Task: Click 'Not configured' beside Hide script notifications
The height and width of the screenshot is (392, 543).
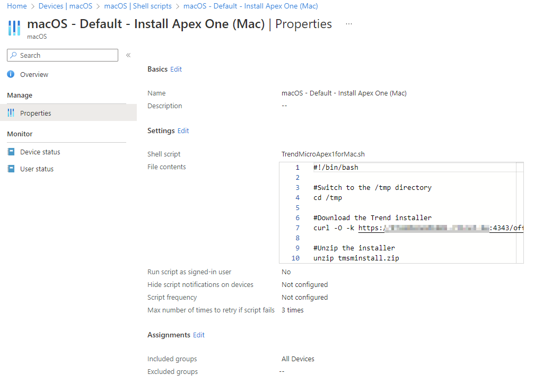Action: click(305, 285)
